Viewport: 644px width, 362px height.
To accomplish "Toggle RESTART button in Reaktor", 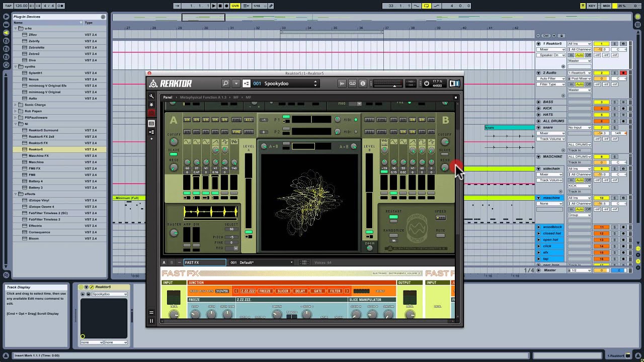I will click(x=393, y=217).
